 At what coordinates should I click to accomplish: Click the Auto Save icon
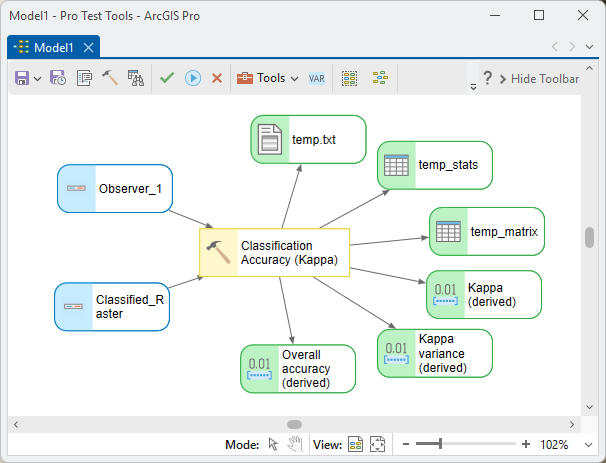click(58, 78)
